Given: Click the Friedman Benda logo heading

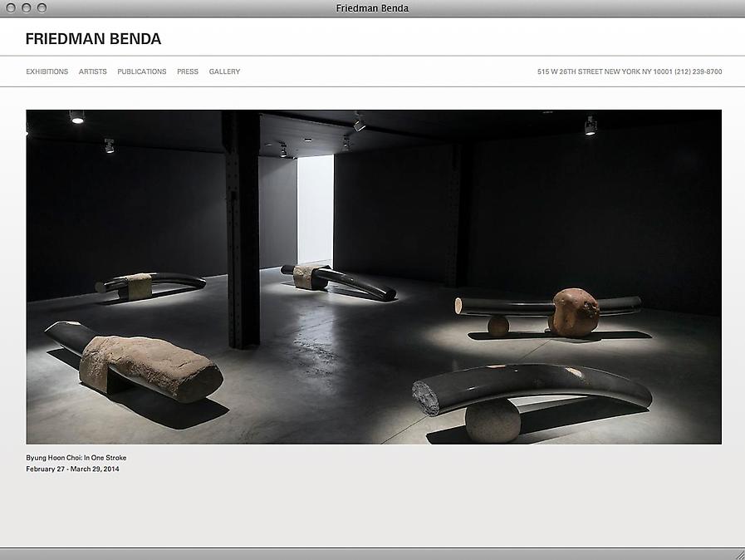Looking at the screenshot, I should [93, 39].
